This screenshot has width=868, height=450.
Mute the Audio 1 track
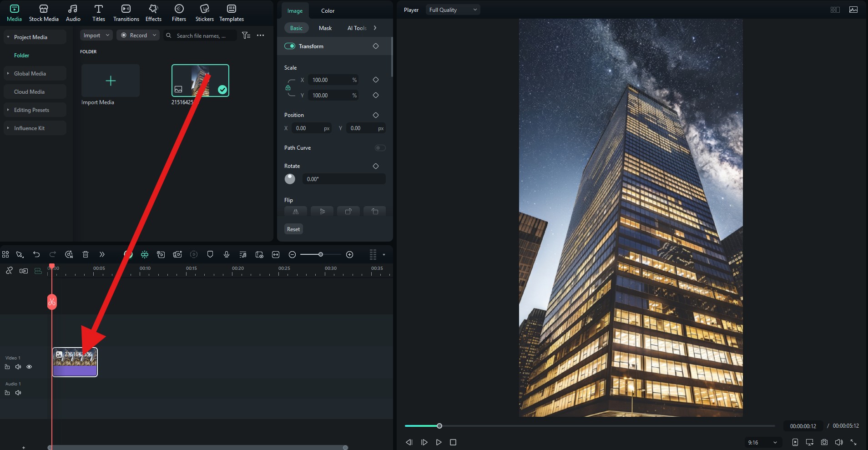coord(18,393)
